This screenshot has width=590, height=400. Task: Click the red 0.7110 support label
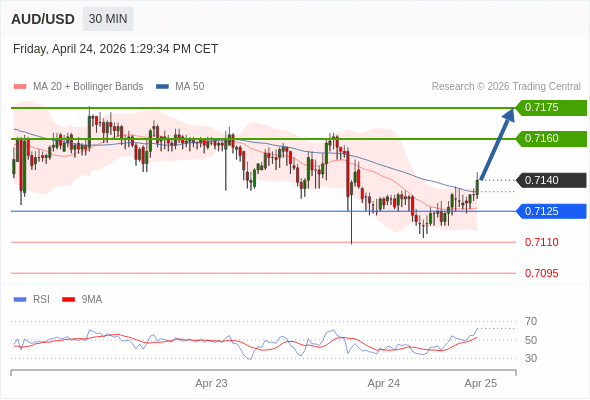coord(541,242)
